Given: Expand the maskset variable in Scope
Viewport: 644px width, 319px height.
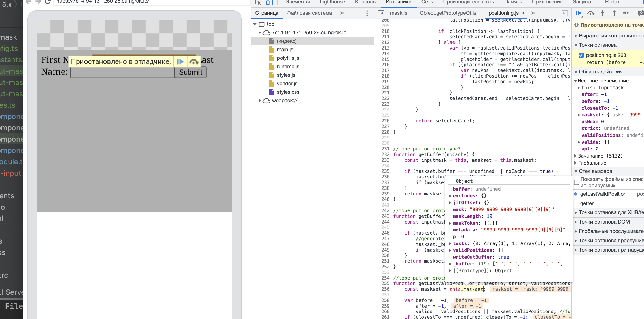Looking at the screenshot, I should click(x=579, y=115).
